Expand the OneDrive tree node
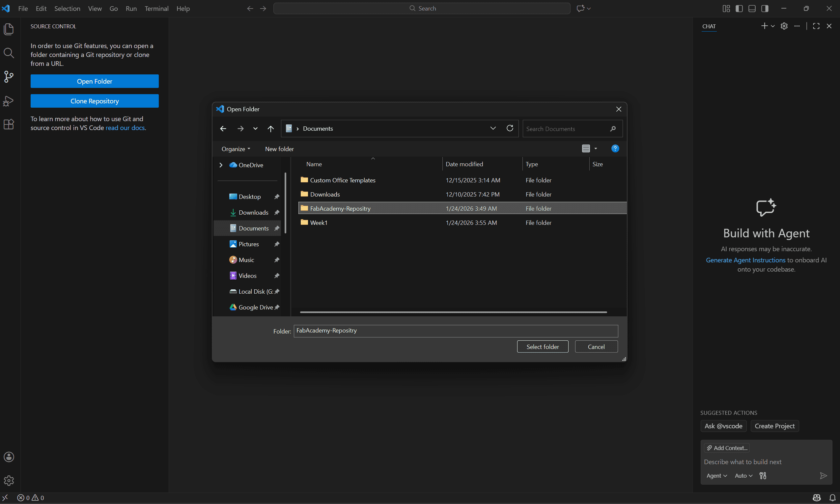This screenshot has width=840, height=504. (221, 165)
